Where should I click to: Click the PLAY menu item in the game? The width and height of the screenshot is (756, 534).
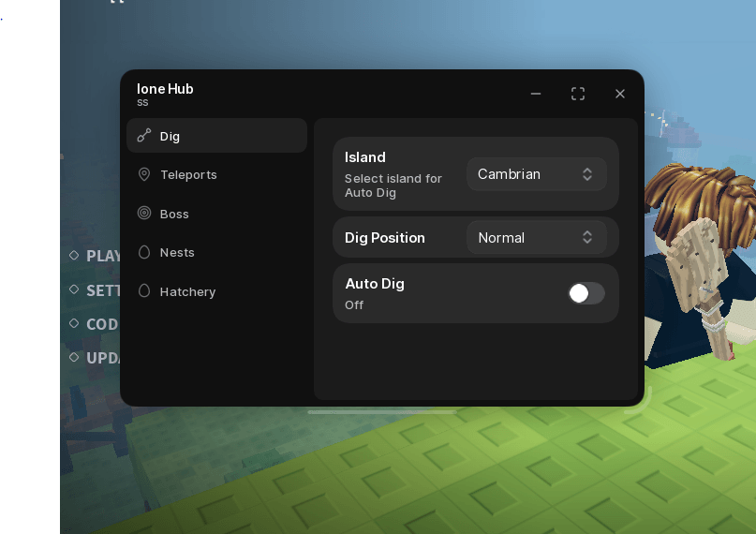103,256
